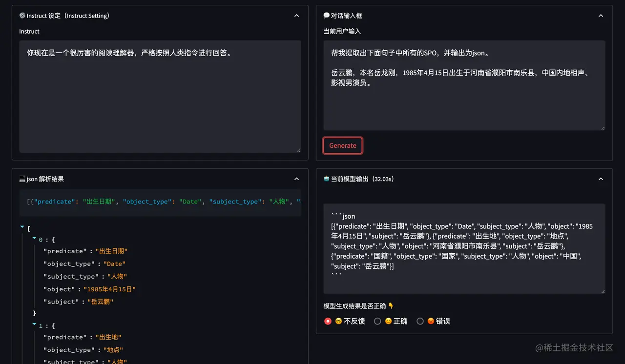Collapse the root JSON array triangle

(x=22, y=227)
